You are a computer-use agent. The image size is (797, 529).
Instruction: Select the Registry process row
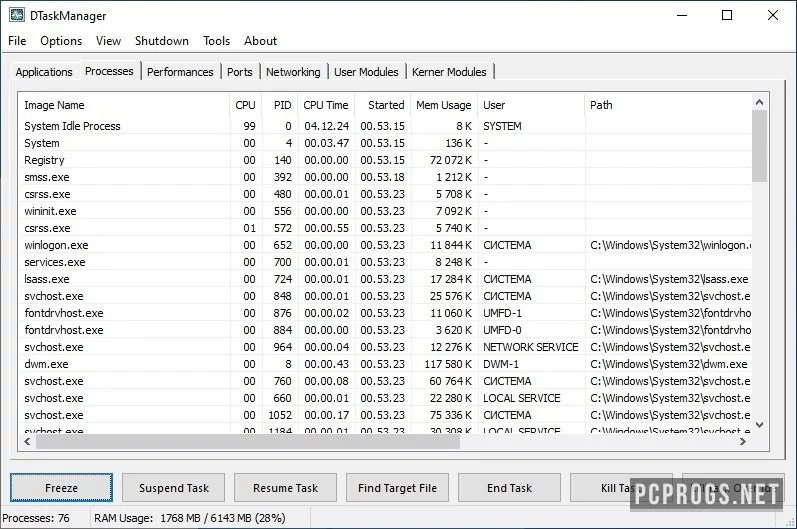385,160
